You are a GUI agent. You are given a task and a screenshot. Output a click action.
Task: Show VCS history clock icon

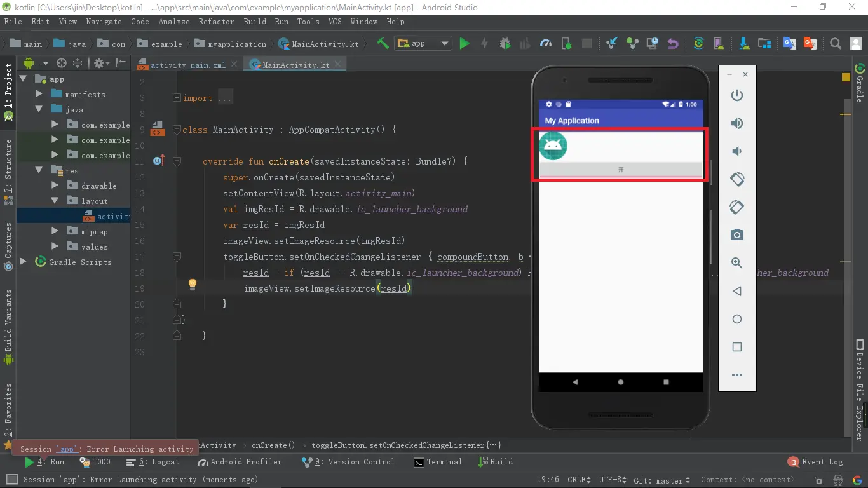(652, 43)
